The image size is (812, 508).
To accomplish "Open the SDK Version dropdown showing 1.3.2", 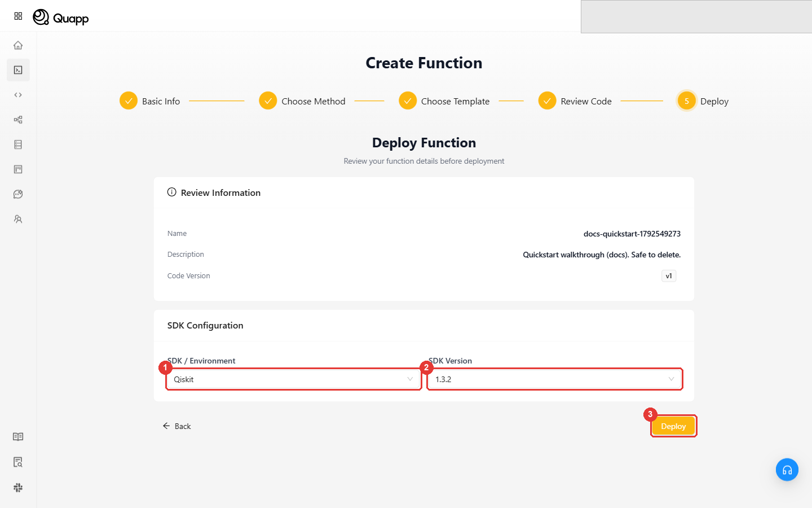I will (555, 379).
